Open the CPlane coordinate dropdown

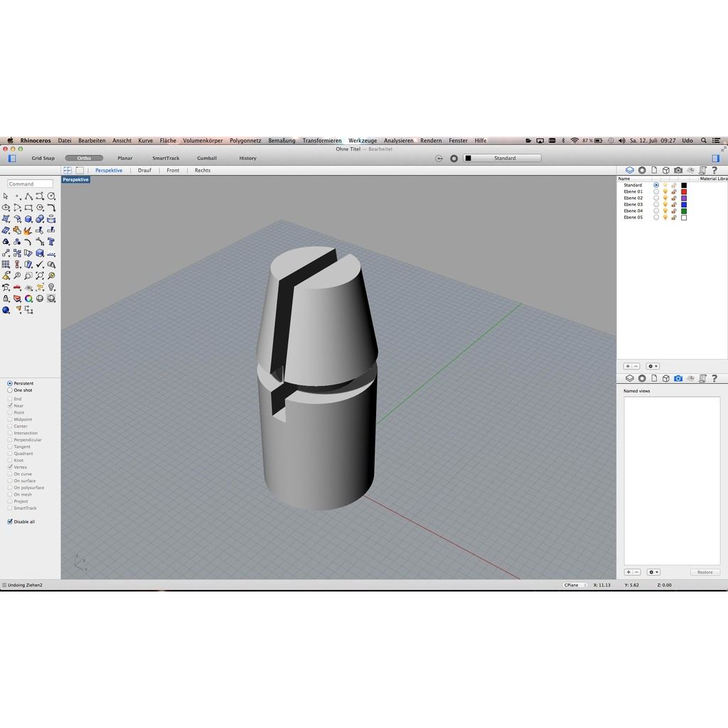(574, 585)
